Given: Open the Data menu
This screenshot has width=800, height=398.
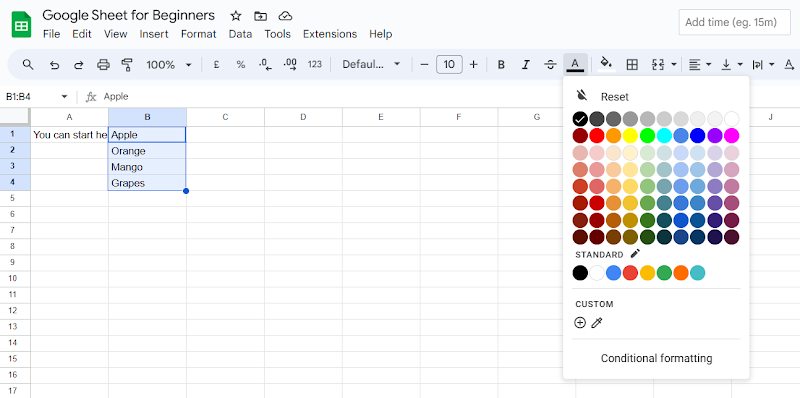Looking at the screenshot, I should (240, 34).
